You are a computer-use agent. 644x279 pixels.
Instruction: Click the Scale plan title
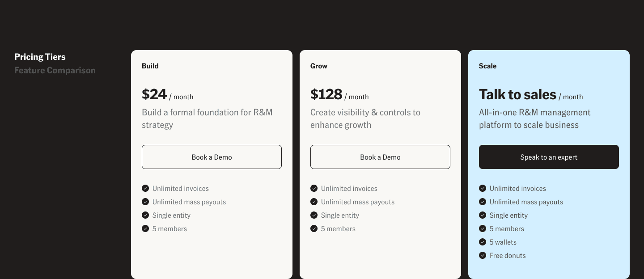point(487,66)
